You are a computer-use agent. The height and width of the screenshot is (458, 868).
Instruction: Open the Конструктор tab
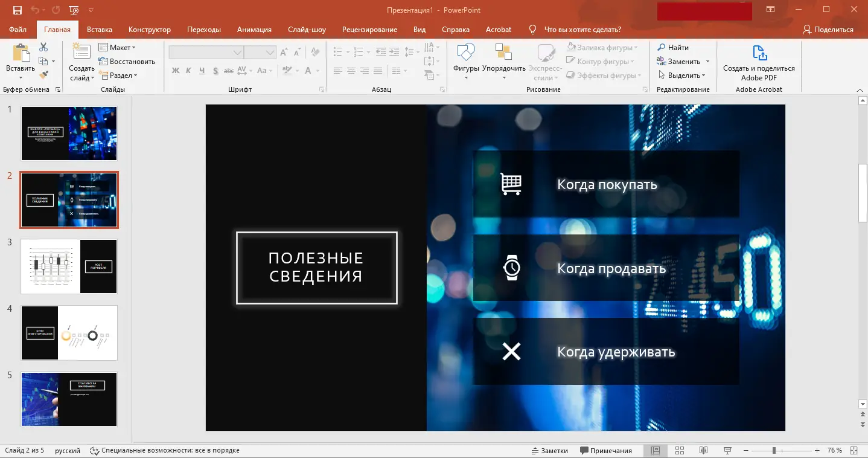point(149,29)
